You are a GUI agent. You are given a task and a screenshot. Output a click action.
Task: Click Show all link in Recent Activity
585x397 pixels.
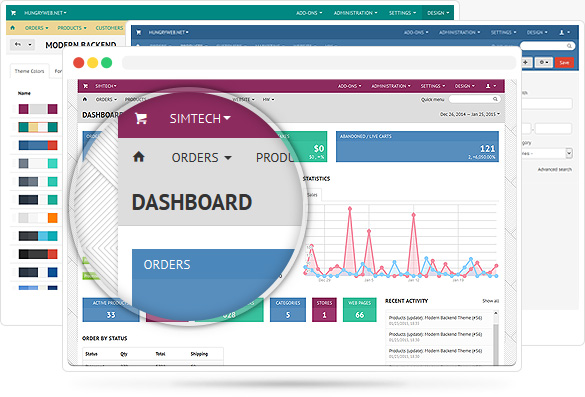pos(490,301)
